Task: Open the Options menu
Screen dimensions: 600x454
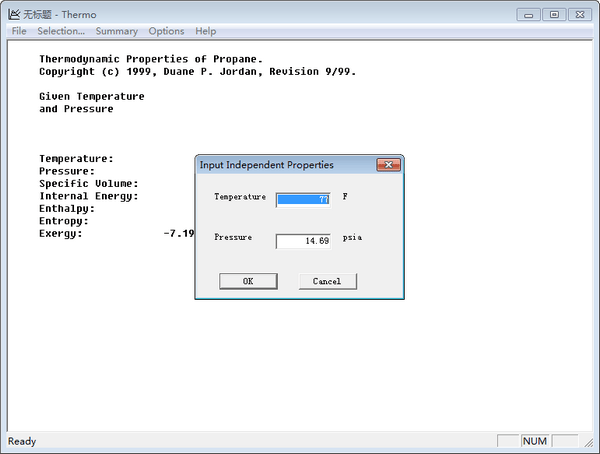Action: pyautogui.click(x=166, y=31)
